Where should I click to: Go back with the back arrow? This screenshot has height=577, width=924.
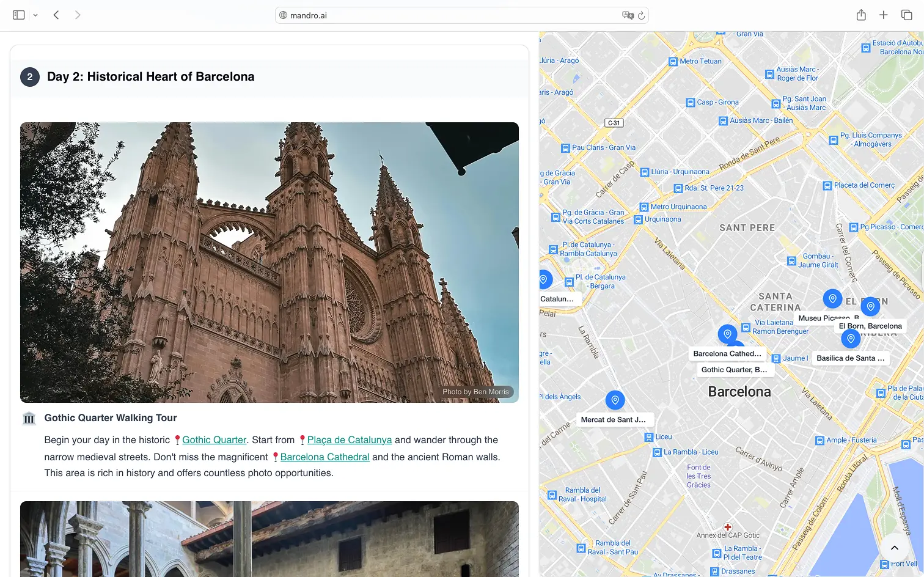(56, 15)
